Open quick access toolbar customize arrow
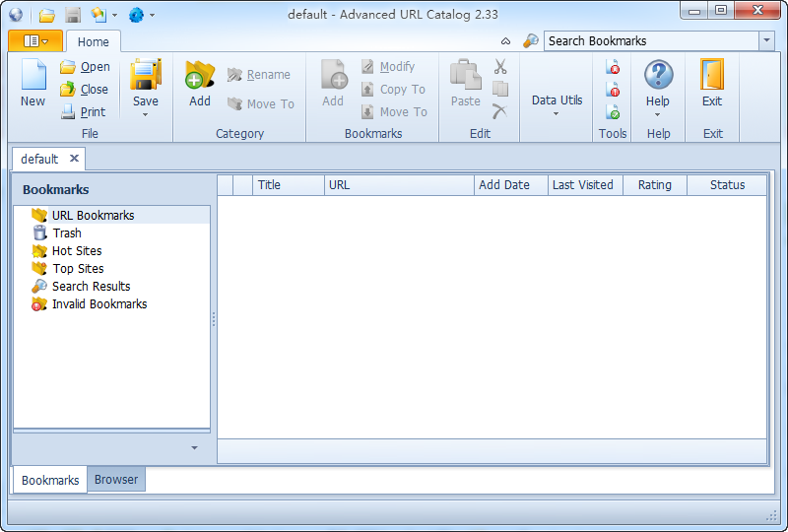 [x=153, y=15]
